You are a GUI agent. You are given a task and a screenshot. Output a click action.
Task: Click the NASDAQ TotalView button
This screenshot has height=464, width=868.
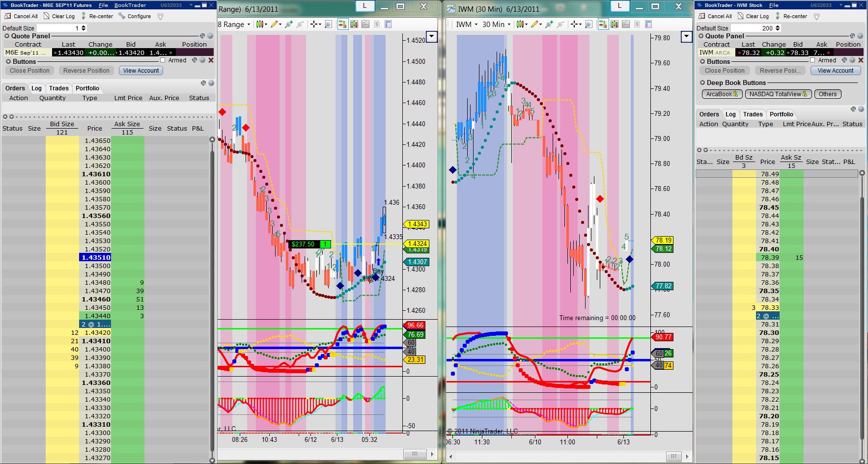coord(778,94)
